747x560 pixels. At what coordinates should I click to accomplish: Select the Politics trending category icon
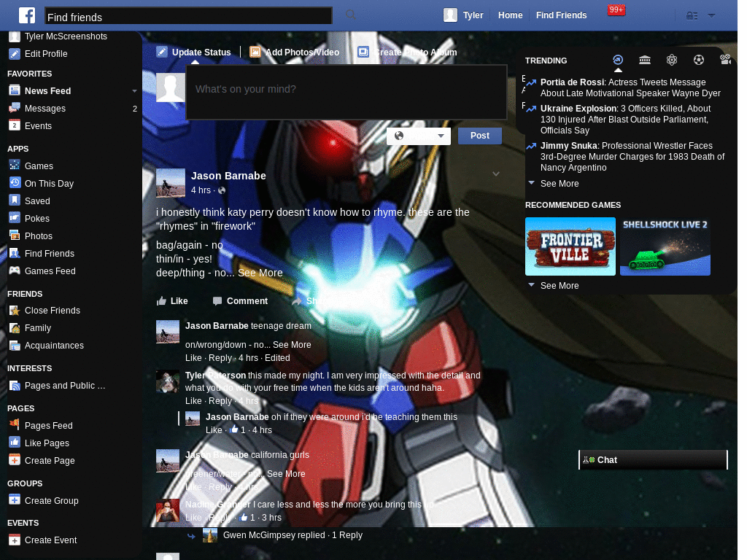click(x=645, y=60)
